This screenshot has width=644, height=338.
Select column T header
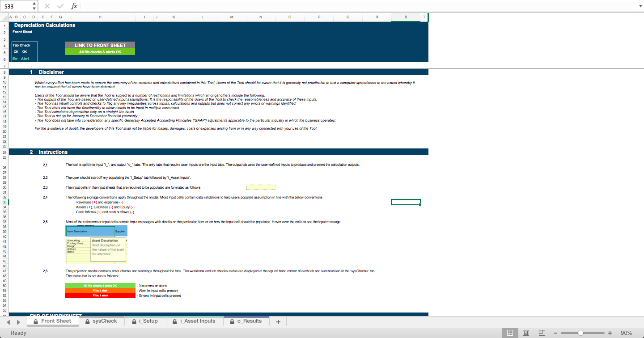pyautogui.click(x=424, y=17)
